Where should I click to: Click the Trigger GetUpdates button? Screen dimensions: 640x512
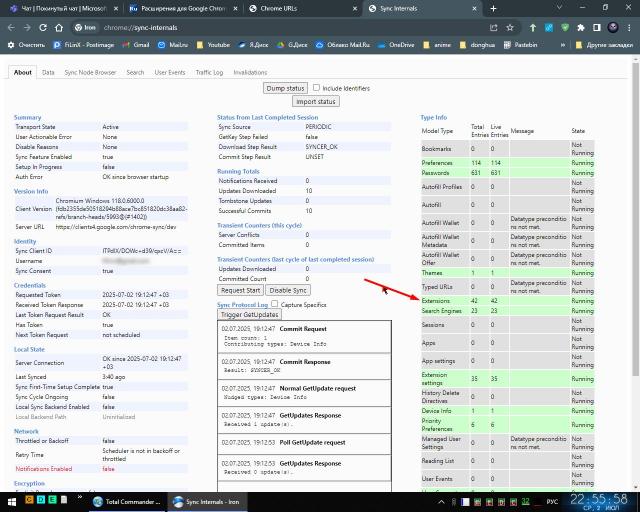tap(249, 314)
